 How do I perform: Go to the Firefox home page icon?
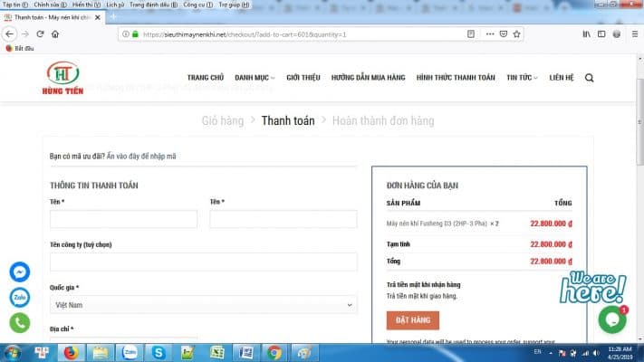pos(55,34)
